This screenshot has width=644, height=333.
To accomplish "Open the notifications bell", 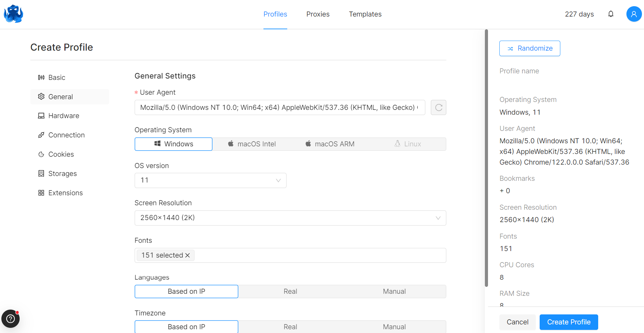I will click(611, 14).
